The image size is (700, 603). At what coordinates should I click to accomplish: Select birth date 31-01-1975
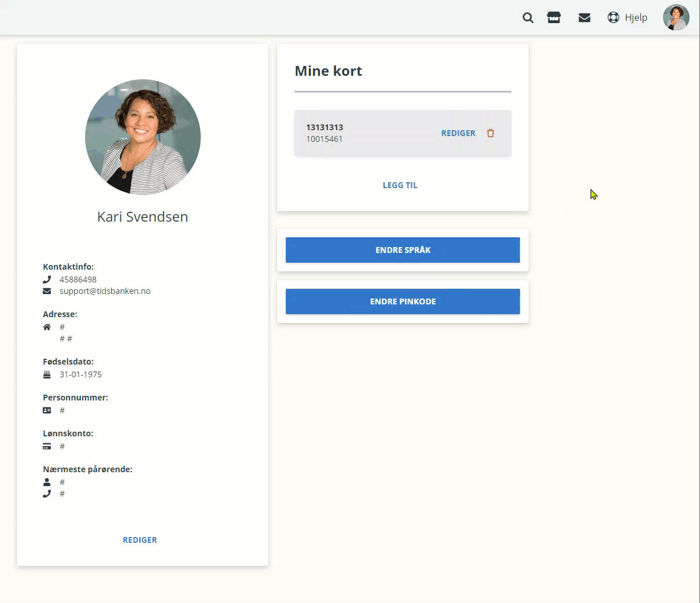(80, 374)
